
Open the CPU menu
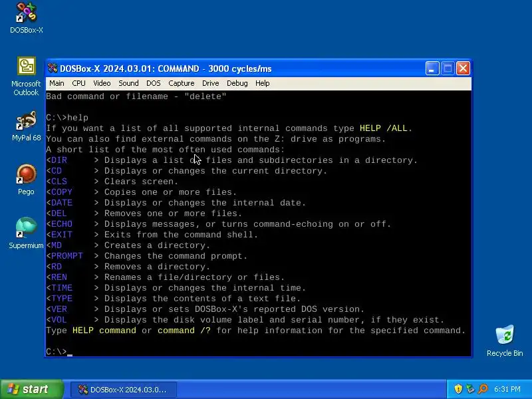coord(78,83)
